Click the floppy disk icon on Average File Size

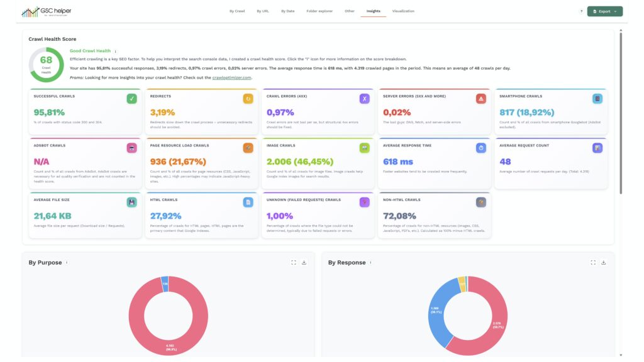[x=131, y=202]
